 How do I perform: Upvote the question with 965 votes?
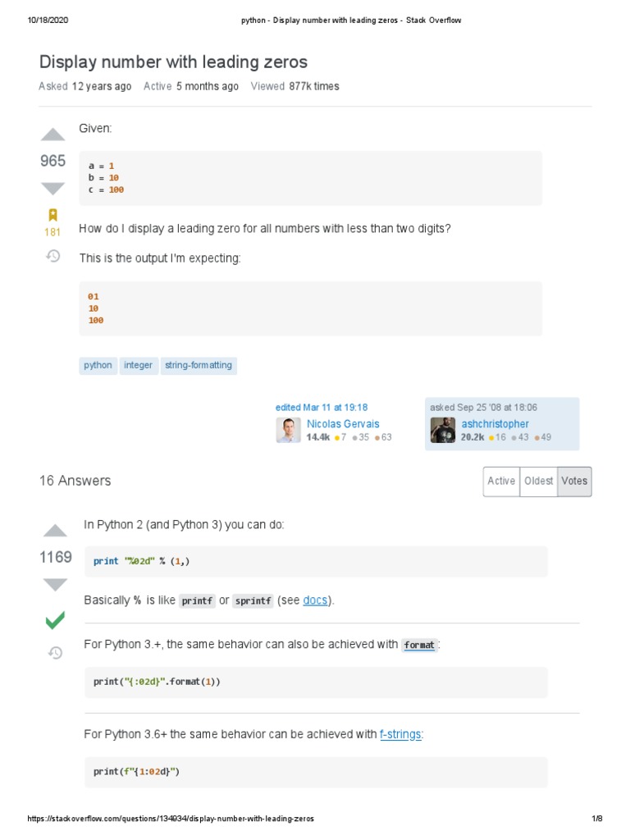click(52, 135)
